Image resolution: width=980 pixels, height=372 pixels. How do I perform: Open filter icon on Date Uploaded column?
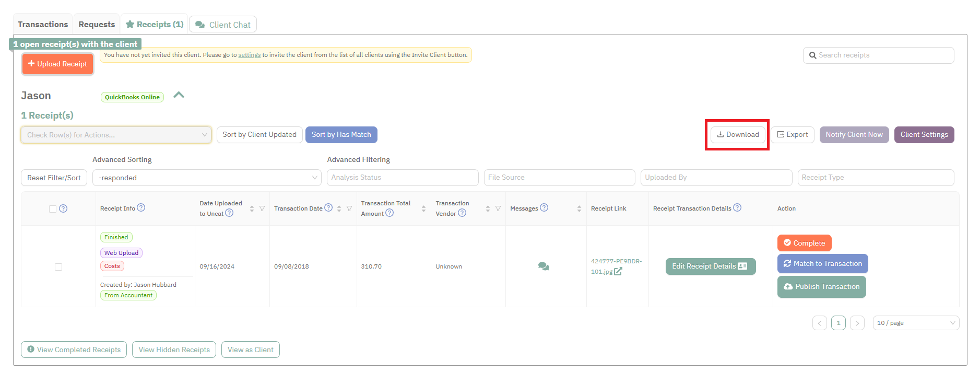(x=262, y=208)
